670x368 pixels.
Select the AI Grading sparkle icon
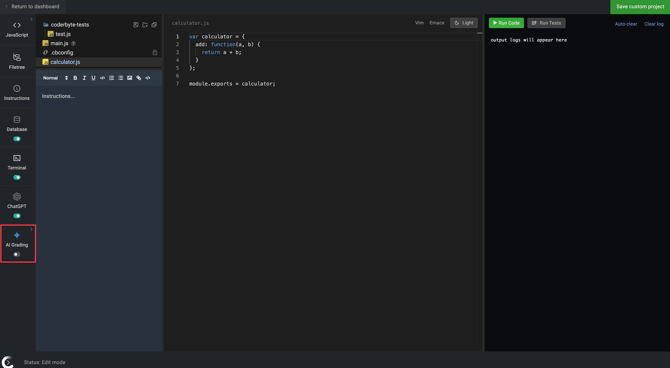(x=17, y=235)
